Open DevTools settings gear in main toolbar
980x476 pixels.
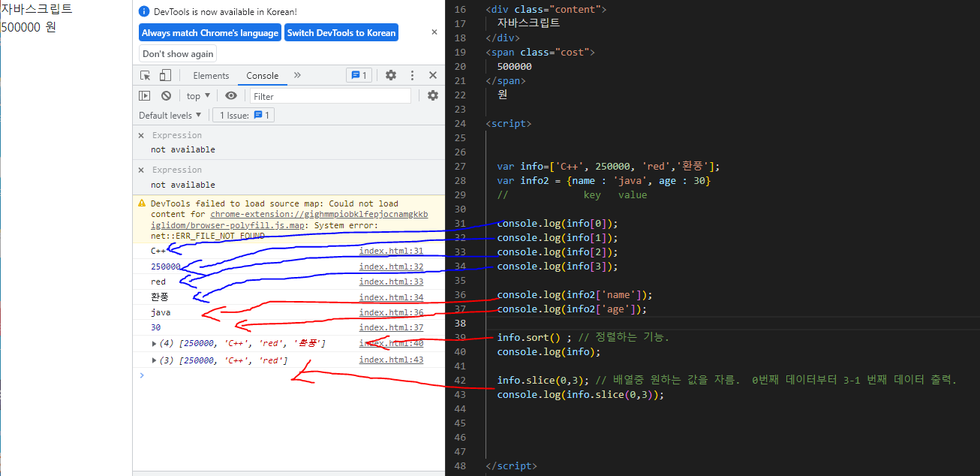(391, 75)
